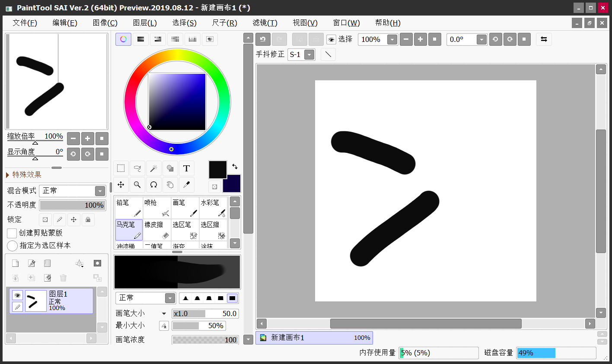Zoom in using the toolbar plus button
The image size is (612, 364).
tap(420, 39)
